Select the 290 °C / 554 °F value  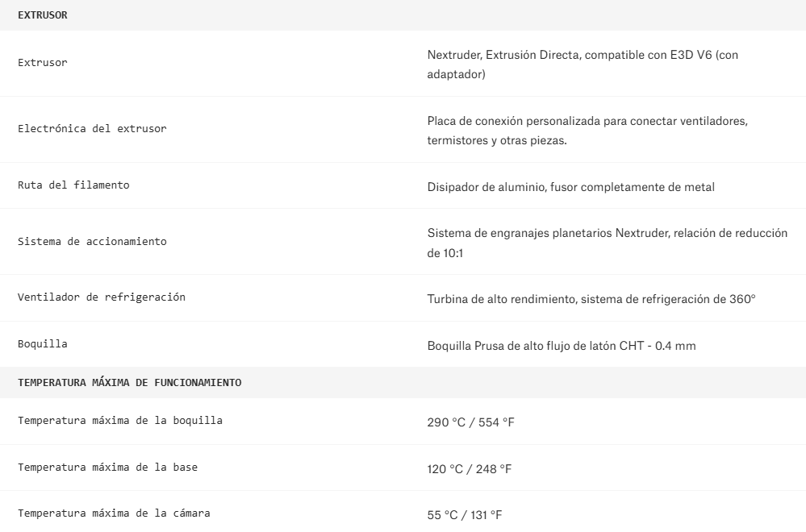[x=470, y=422]
